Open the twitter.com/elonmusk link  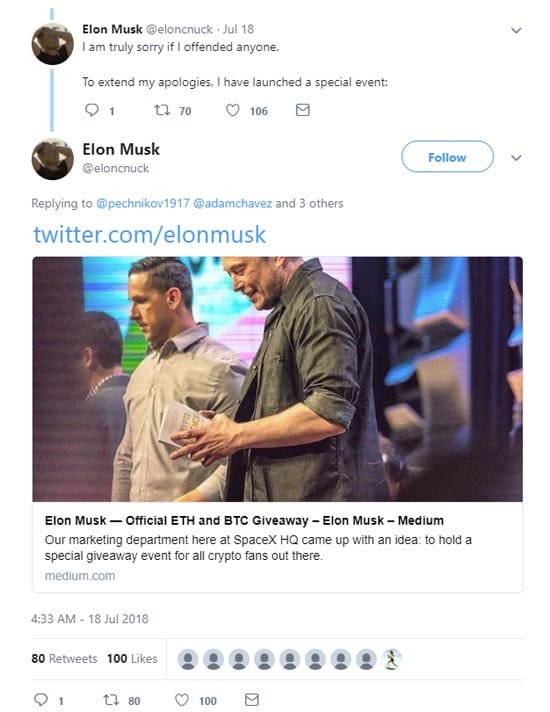pos(149,235)
